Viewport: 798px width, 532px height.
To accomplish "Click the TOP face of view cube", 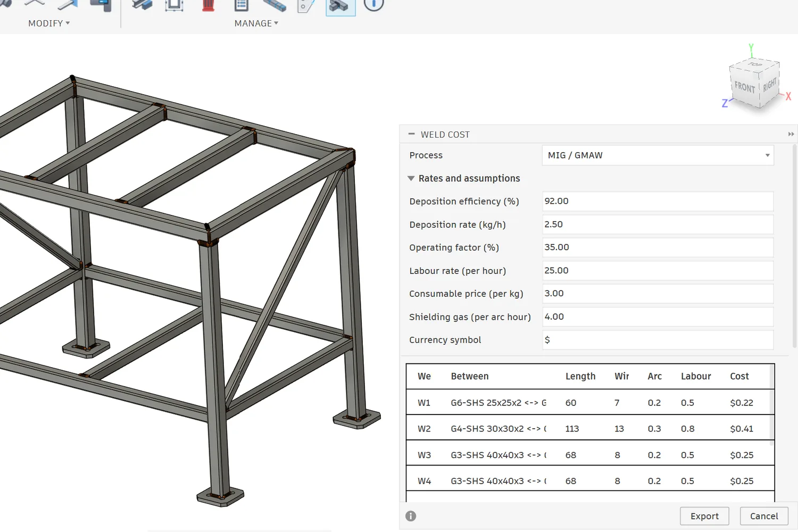I will 755,65.
